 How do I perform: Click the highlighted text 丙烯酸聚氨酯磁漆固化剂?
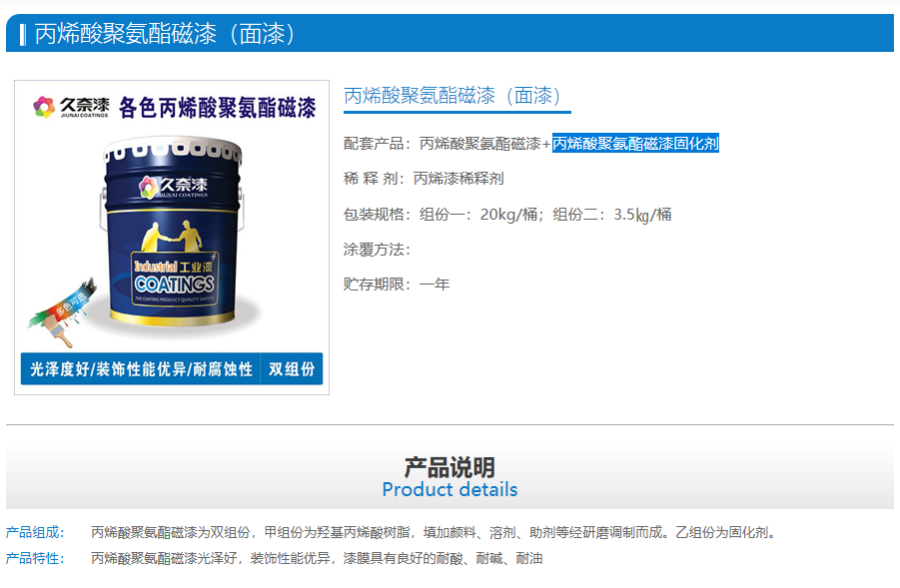[635, 144]
